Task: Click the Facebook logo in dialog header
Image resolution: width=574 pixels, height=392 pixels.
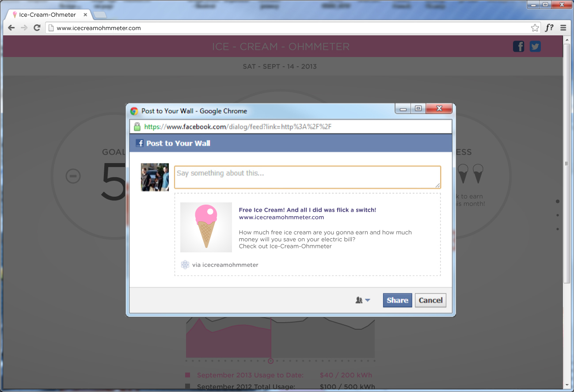Action: click(x=140, y=143)
